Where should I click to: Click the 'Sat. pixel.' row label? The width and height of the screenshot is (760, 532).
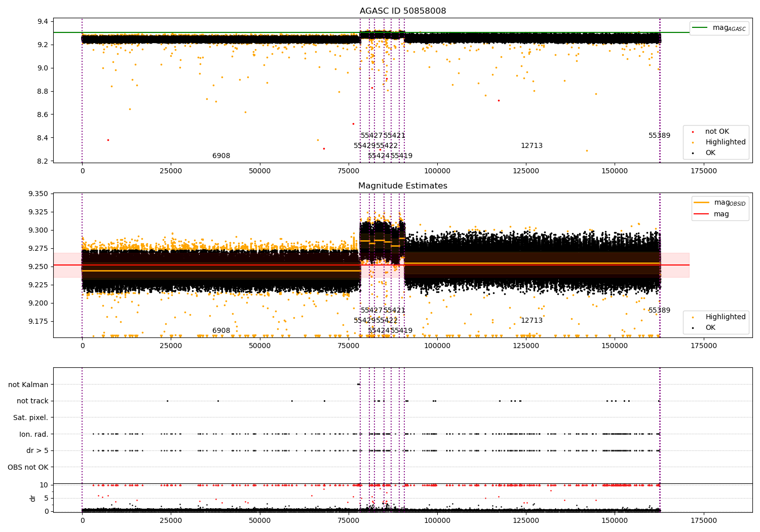[31, 418]
